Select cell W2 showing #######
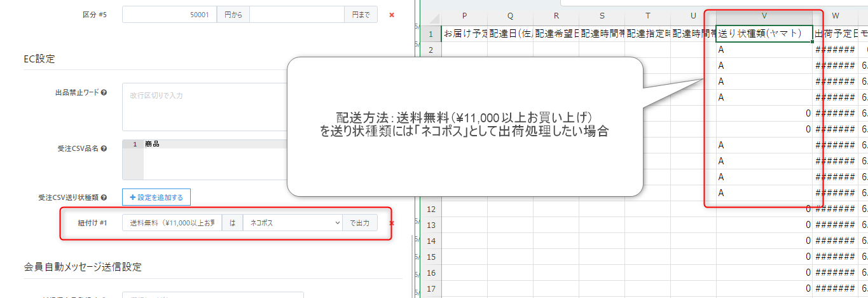Viewport: 868px width, 298px height. pyautogui.click(x=836, y=50)
